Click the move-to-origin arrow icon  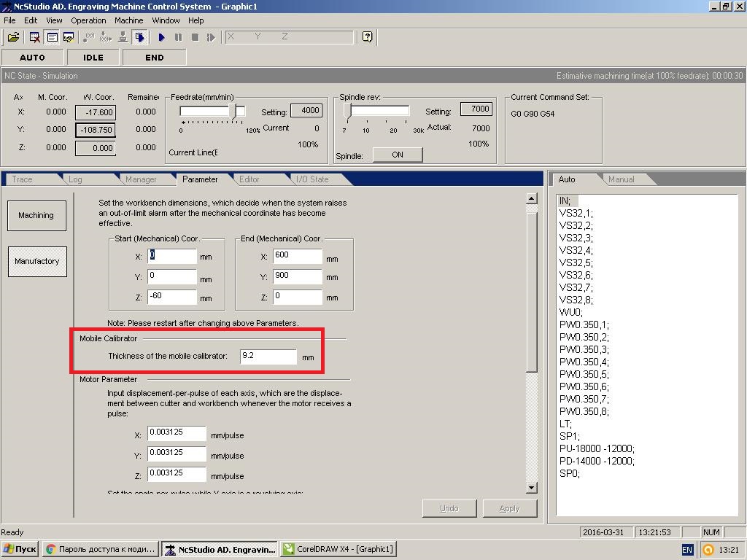click(x=106, y=37)
